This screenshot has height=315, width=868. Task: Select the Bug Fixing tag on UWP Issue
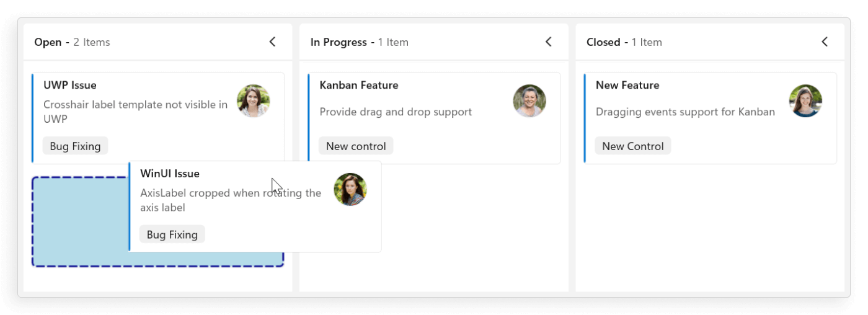pos(75,146)
